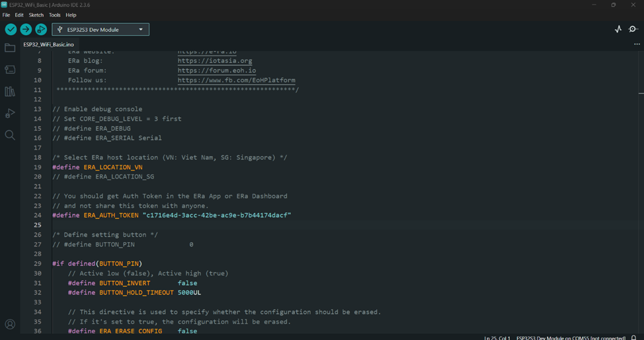Open the Serial Plotter
This screenshot has height=340, width=644.
coord(618,29)
